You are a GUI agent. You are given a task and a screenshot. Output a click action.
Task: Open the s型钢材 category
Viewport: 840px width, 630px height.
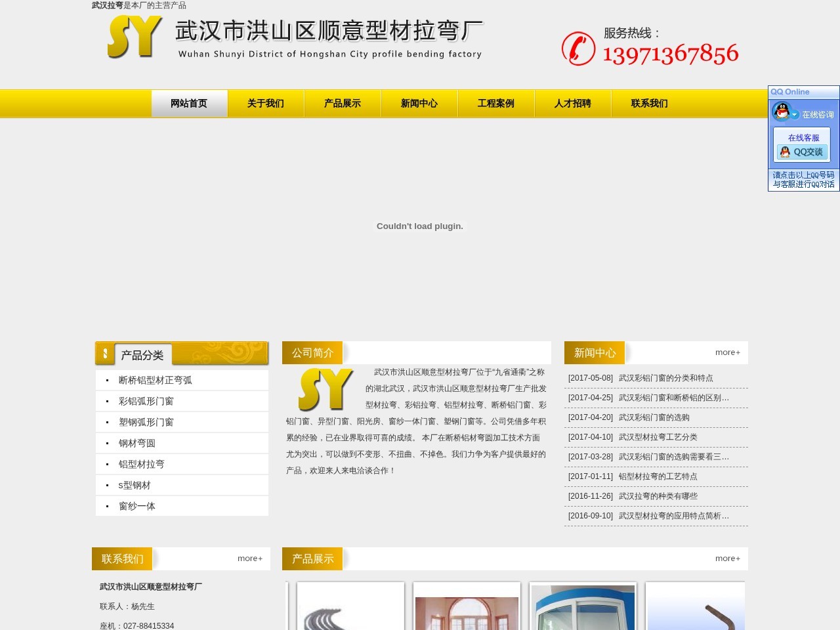click(135, 485)
